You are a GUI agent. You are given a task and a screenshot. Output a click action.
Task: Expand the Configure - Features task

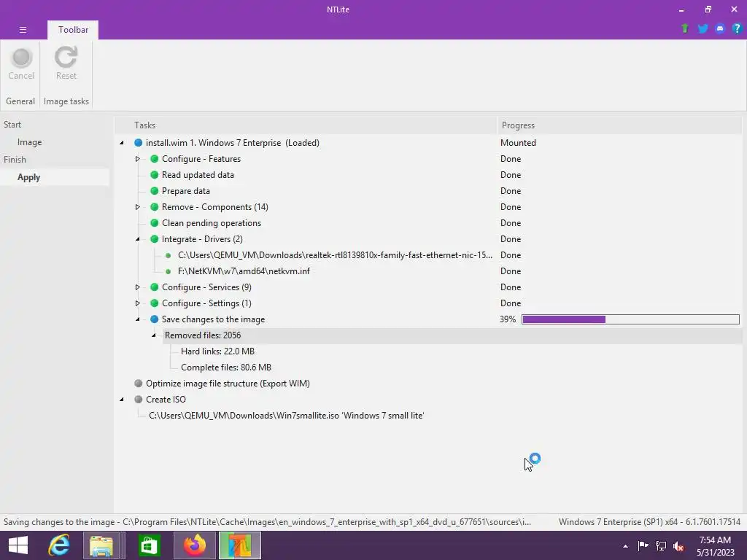coord(137,158)
